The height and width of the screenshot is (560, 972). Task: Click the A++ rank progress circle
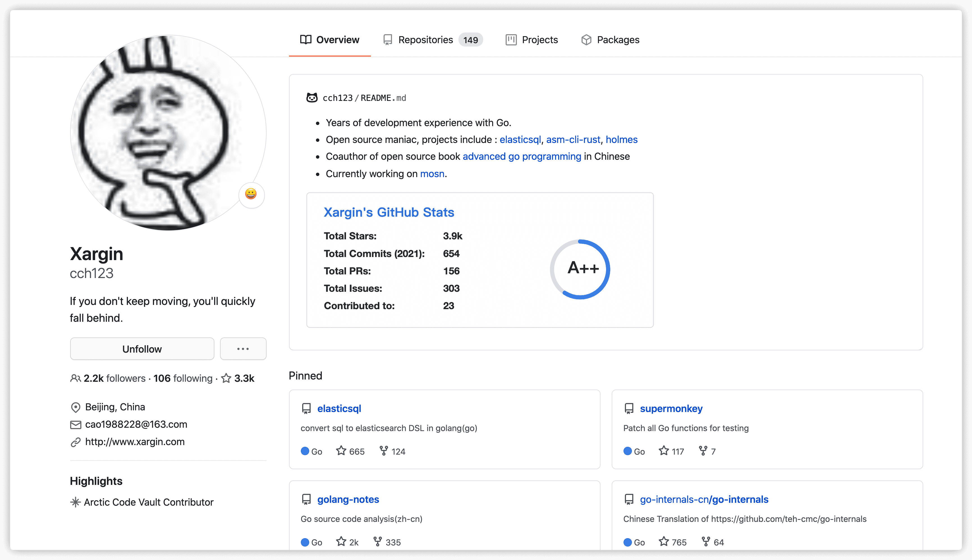pos(581,269)
